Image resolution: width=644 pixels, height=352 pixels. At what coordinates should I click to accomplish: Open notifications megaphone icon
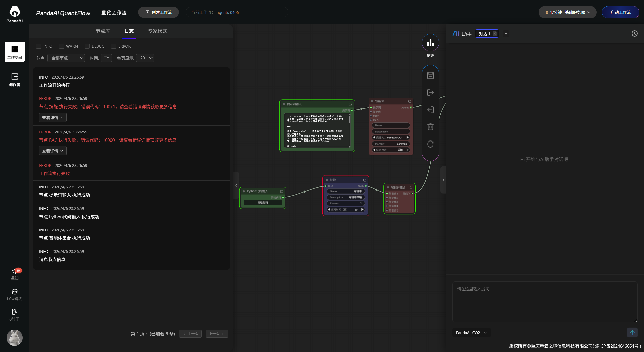(14, 271)
